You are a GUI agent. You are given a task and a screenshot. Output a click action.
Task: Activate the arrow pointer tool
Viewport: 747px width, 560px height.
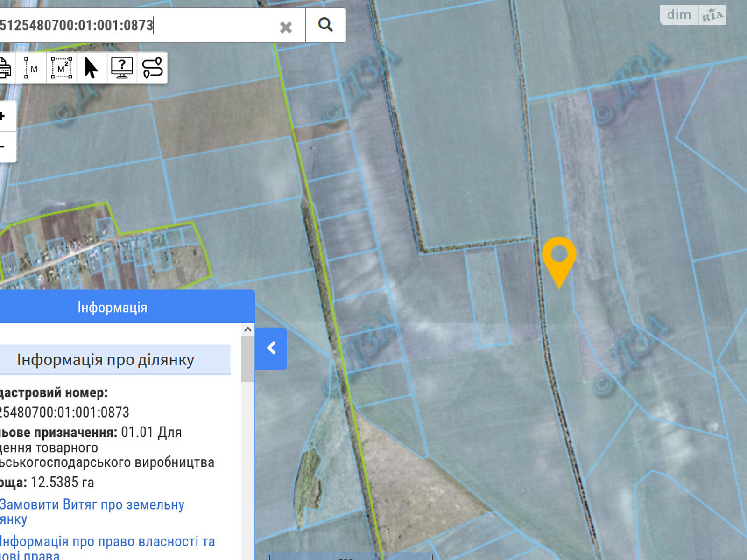click(x=92, y=68)
